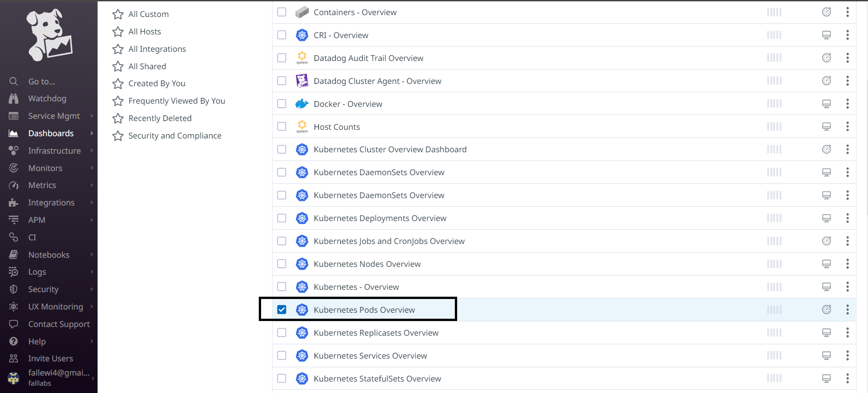
Task: Click the Go to search magnifier icon
Action: (14, 82)
